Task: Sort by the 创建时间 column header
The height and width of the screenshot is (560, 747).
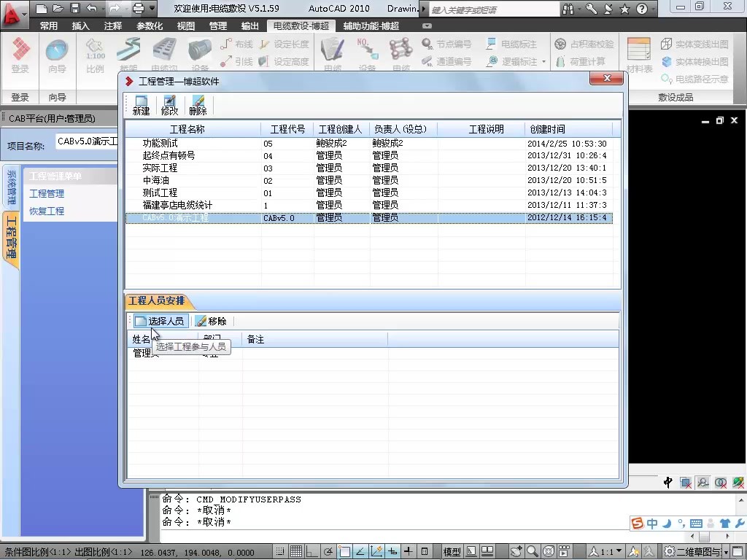Action: click(568, 129)
